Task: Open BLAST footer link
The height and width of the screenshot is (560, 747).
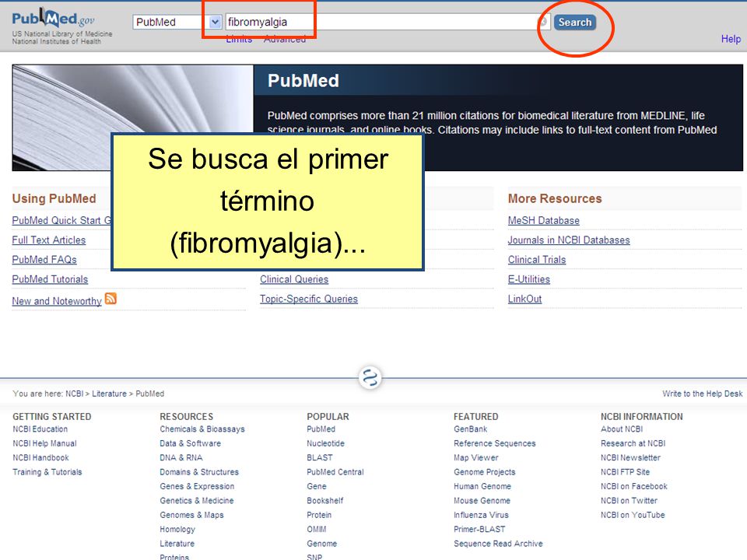Action: pyautogui.click(x=320, y=457)
